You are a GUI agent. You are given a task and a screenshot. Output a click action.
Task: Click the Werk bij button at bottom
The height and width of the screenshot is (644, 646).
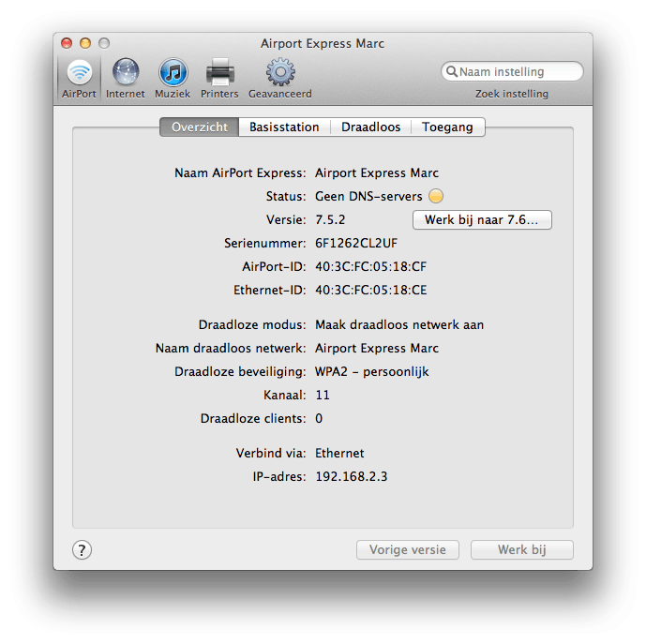pos(521,549)
